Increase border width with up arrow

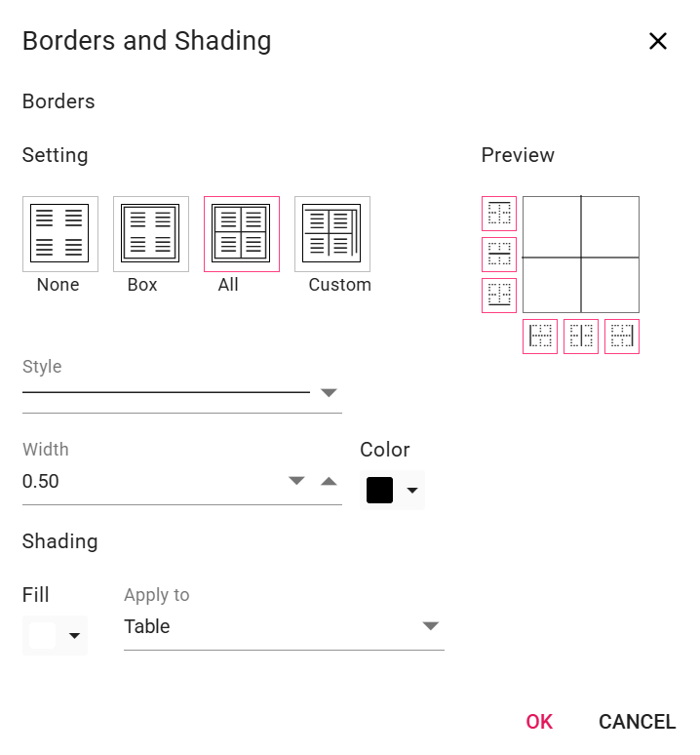[x=329, y=481]
